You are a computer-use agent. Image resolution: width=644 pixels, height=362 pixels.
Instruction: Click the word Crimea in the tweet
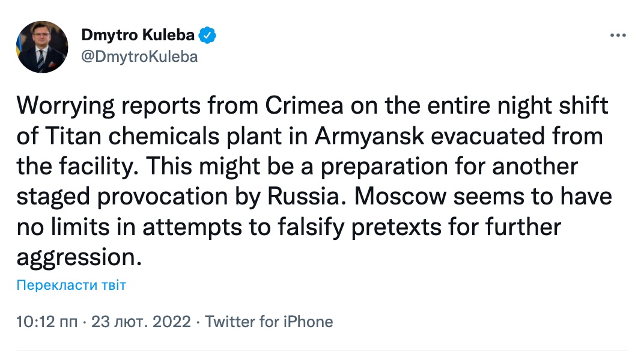point(304,106)
